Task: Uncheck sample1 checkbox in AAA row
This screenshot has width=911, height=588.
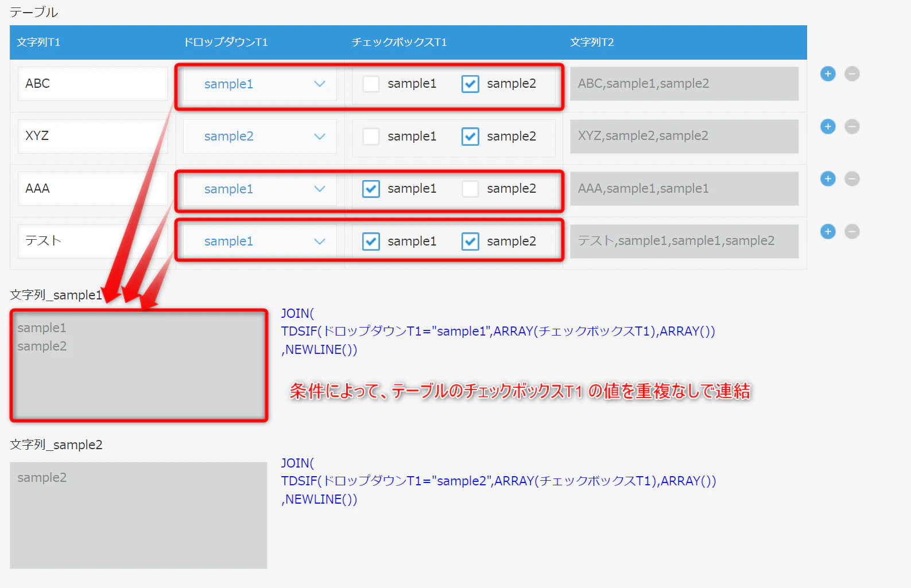Action: pos(371,189)
